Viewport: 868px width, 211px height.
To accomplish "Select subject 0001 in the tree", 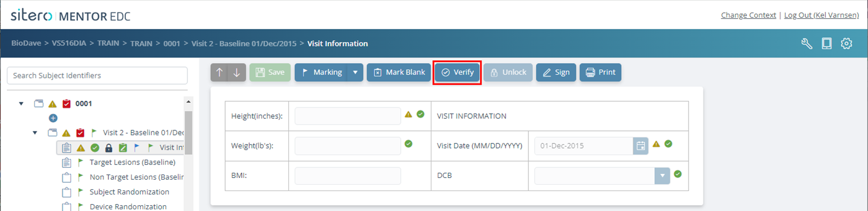I will [x=84, y=104].
